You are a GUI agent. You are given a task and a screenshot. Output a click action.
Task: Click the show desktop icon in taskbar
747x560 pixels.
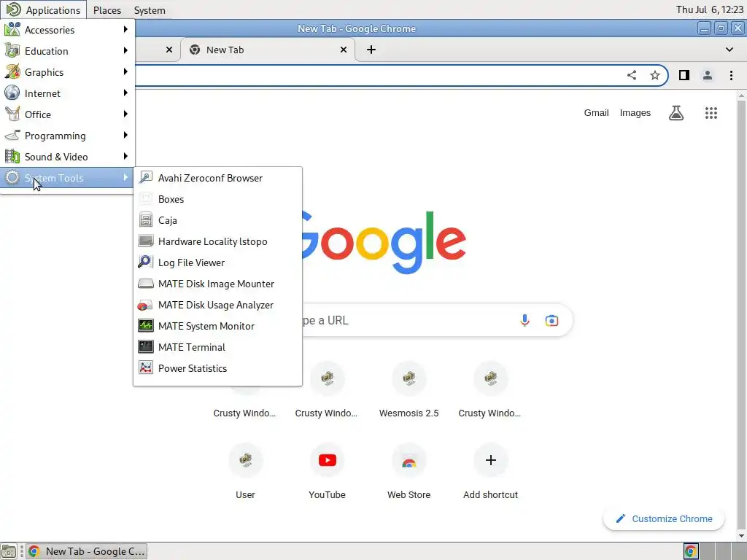(9, 551)
